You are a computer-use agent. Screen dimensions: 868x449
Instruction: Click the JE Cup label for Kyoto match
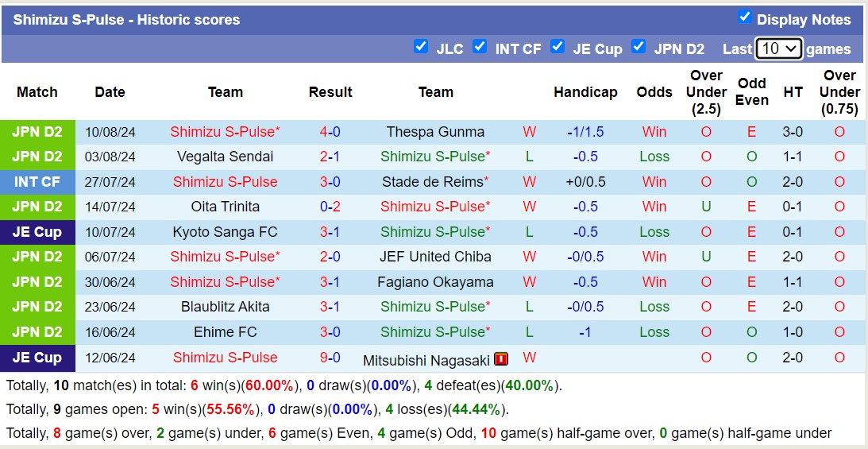coord(37,232)
